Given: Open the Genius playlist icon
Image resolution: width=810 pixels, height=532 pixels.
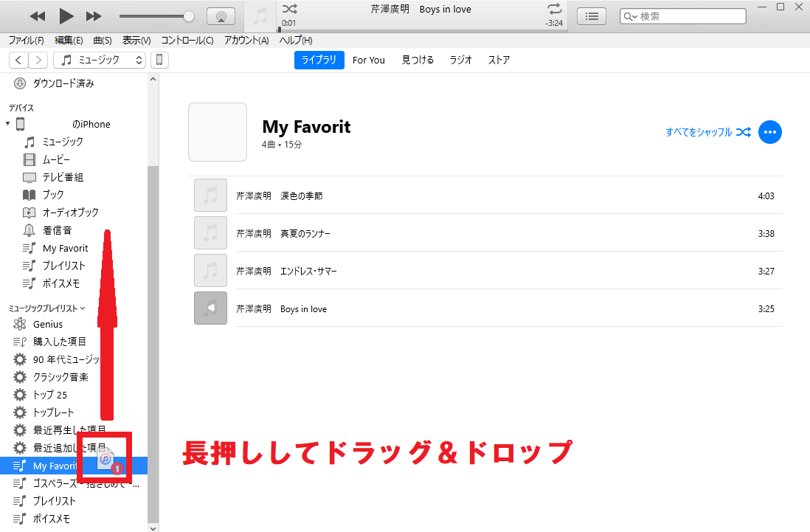Looking at the screenshot, I should pyautogui.click(x=20, y=324).
